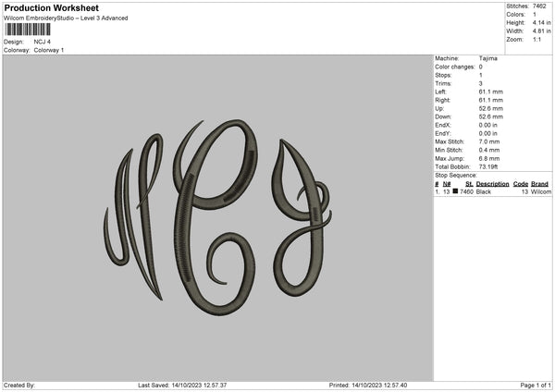Click the Description column header
Viewport: 555px width, 392px height.
click(x=492, y=184)
